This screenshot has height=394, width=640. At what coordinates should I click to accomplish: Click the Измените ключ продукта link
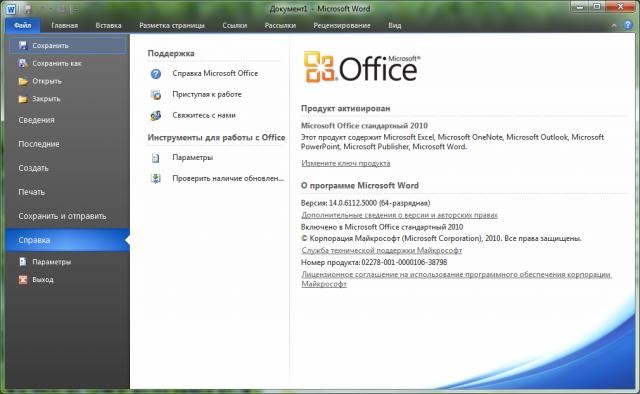[346, 163]
